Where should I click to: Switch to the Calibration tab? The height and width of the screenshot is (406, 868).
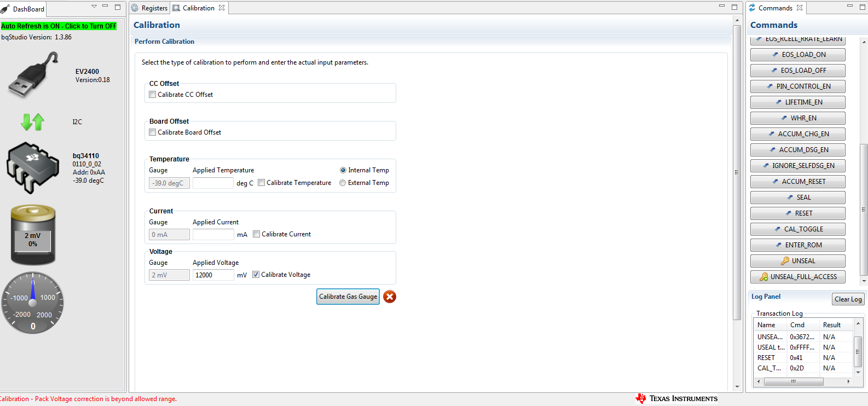tap(198, 8)
